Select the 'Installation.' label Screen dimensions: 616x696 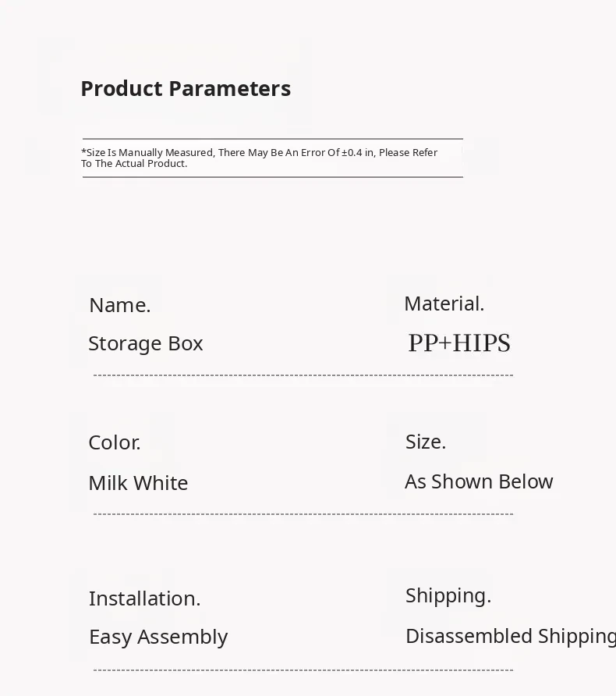click(145, 598)
